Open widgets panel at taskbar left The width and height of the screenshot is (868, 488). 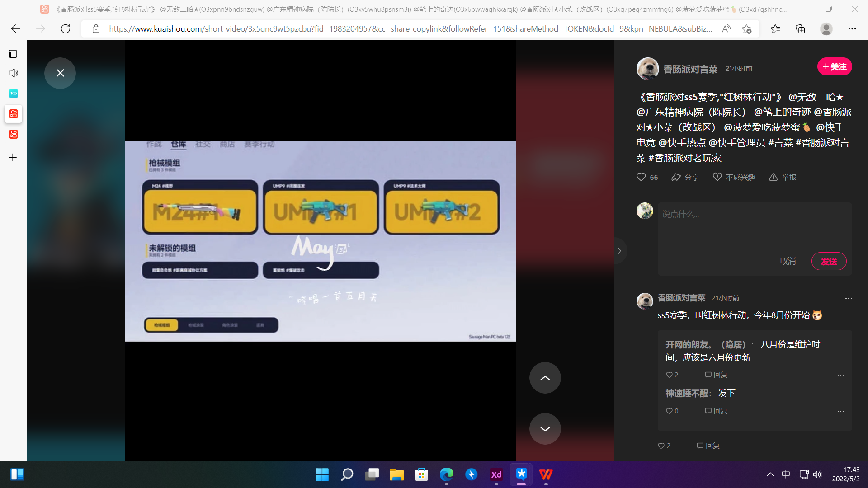pos(17,474)
